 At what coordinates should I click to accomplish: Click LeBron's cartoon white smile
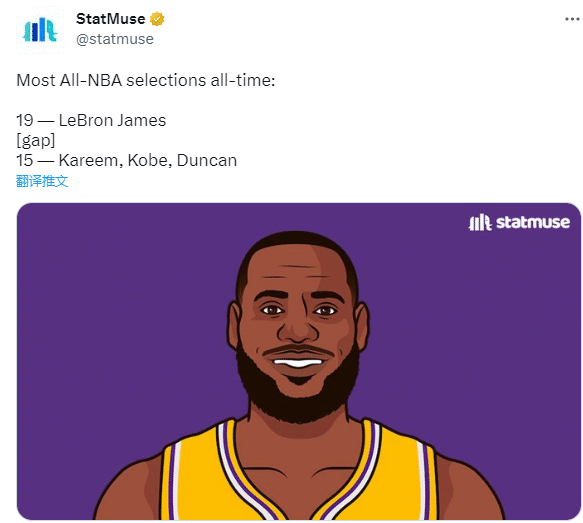pos(297,363)
